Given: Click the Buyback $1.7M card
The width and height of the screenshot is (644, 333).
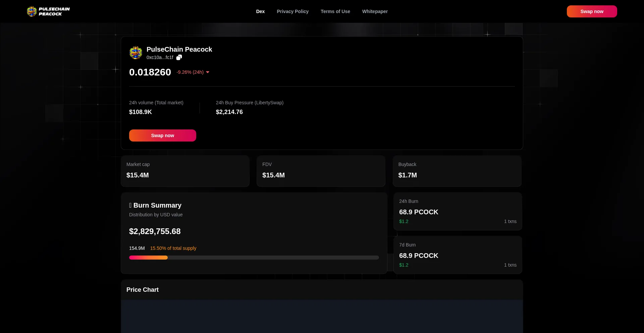Looking at the screenshot, I should [x=457, y=171].
